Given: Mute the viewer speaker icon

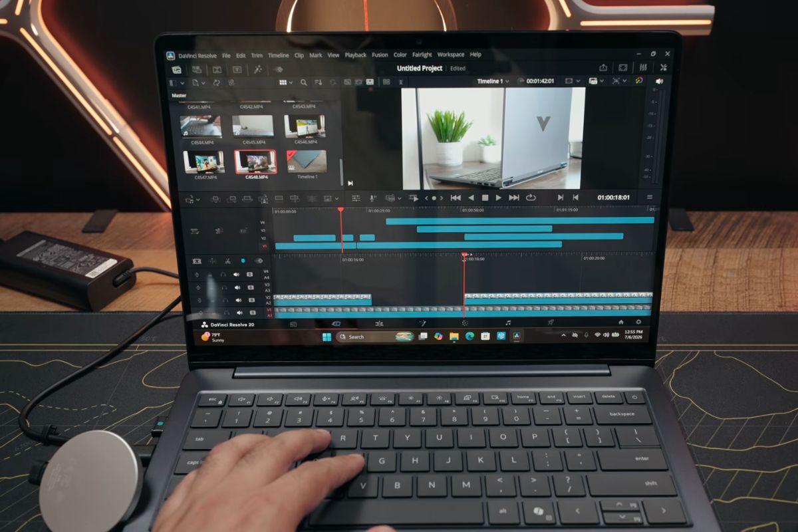Looking at the screenshot, I should 659,81.
